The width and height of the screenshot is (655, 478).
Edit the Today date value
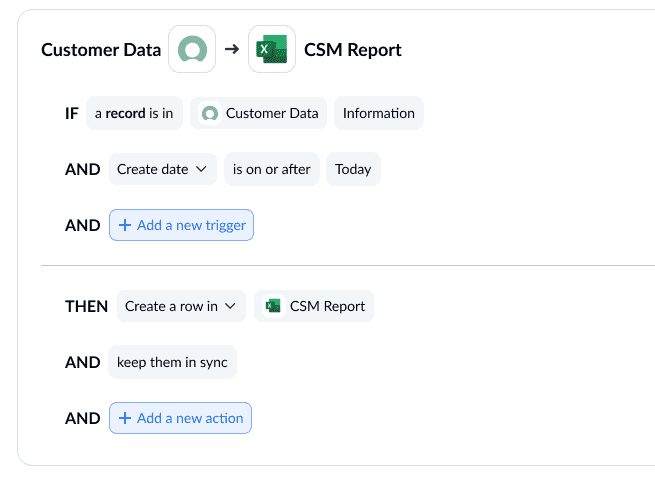click(x=353, y=170)
